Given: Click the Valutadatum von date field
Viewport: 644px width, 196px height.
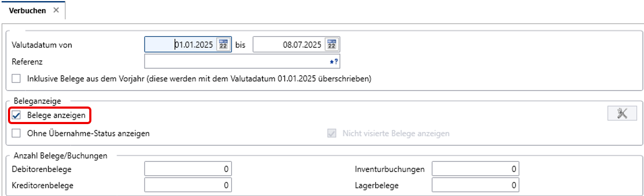Looking at the screenshot, I should [x=181, y=45].
